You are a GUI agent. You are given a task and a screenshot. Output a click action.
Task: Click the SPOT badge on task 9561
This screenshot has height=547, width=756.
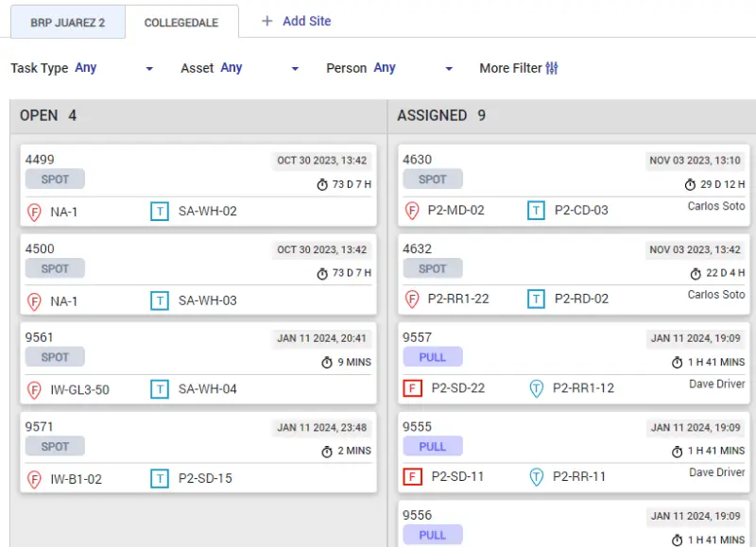[55, 357]
